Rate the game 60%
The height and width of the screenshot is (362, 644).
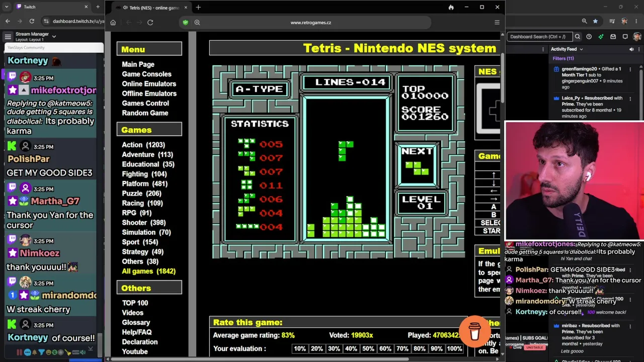click(x=385, y=349)
